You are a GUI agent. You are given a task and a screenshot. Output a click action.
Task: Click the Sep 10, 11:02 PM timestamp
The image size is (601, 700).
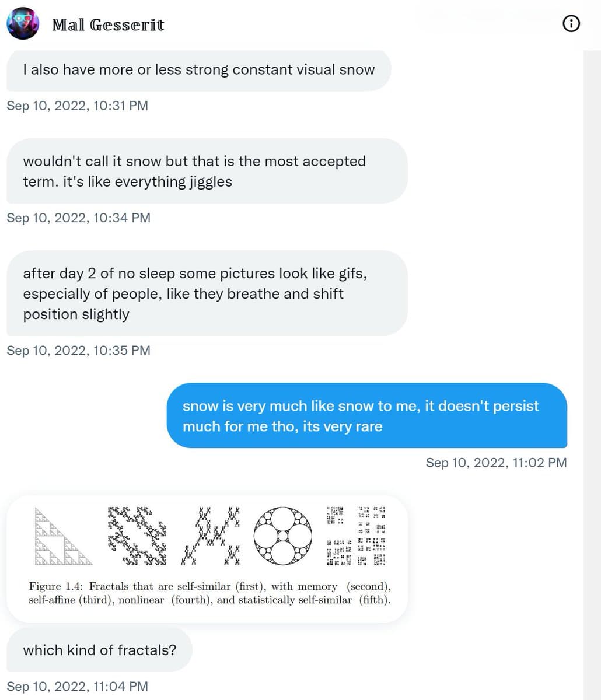[x=497, y=463]
